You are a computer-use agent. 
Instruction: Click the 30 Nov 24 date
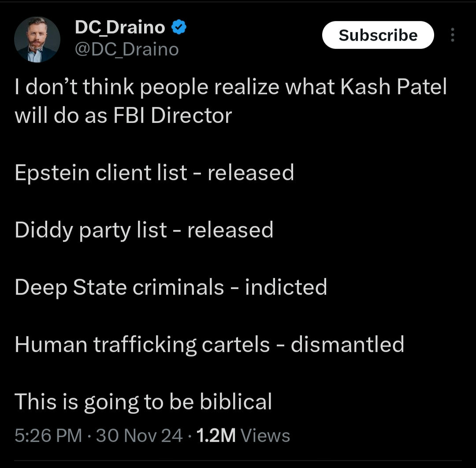pyautogui.click(x=139, y=436)
